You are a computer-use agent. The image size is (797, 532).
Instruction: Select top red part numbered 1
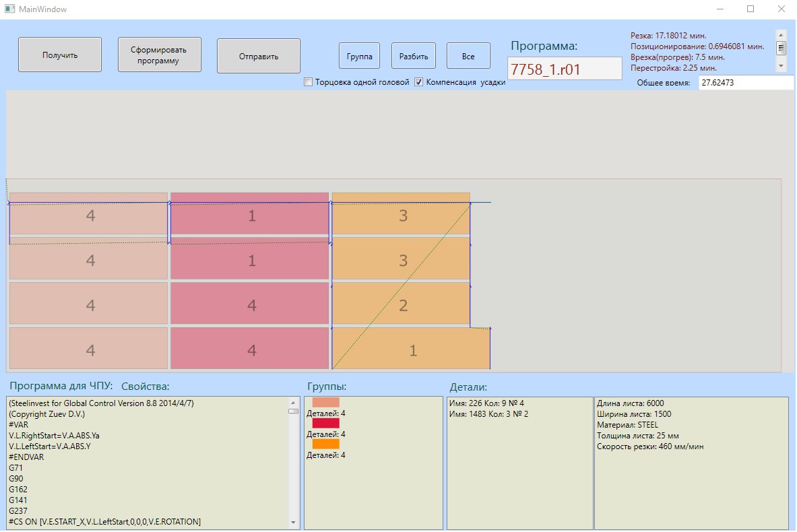[249, 214]
